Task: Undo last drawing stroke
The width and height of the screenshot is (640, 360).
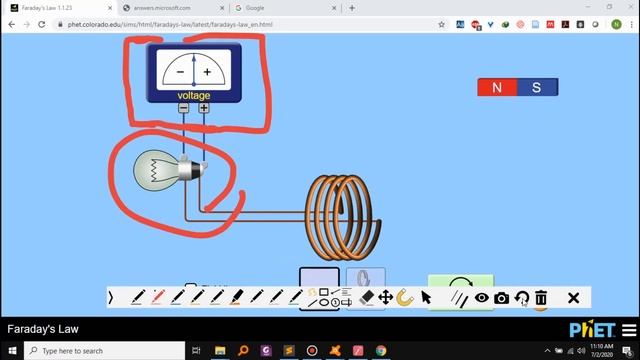Action: click(522, 298)
